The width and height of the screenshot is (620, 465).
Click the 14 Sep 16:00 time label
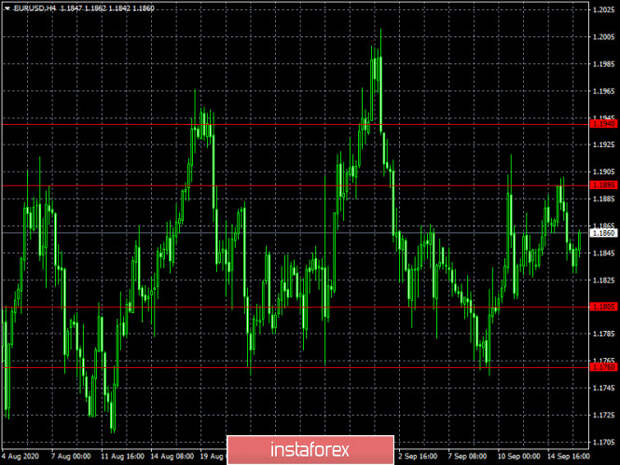pos(568,456)
